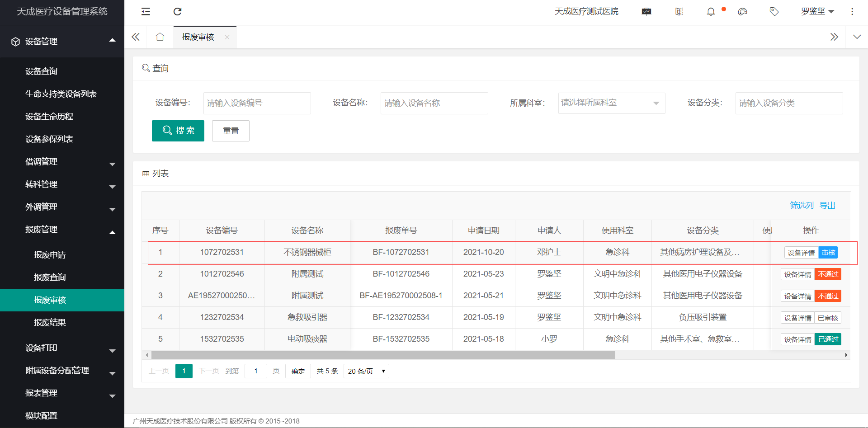Click 已审核 for BF-1232702534 row
Screen dimensions: 868x428
pyautogui.click(x=828, y=318)
